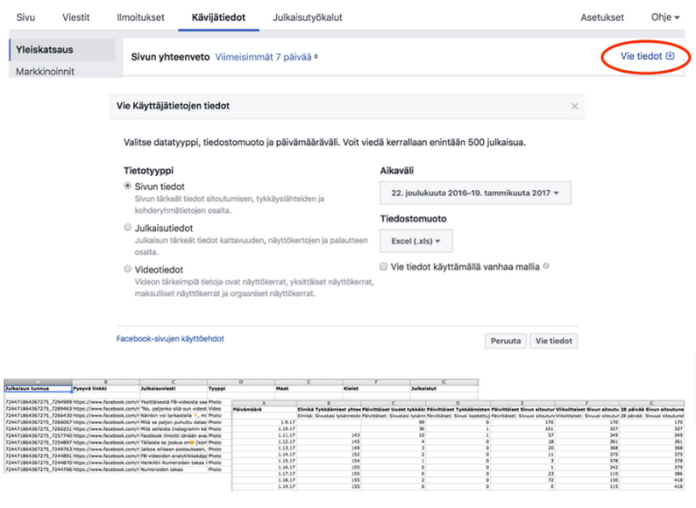Click the Peruuta cancel button
Image resolution: width=696 pixels, height=508 pixels.
tap(505, 340)
